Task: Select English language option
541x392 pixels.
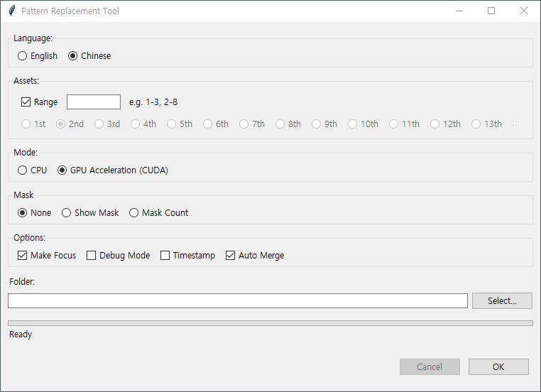Action: (23, 56)
